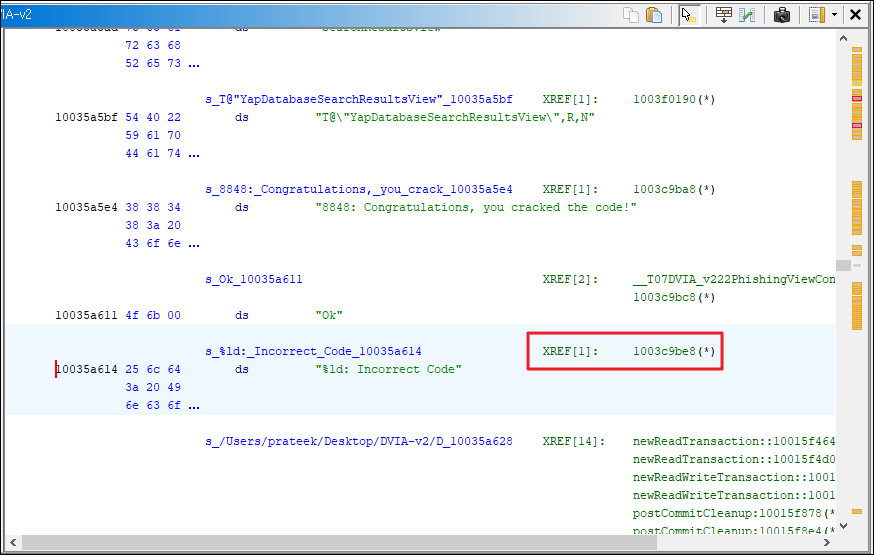Image resolution: width=874 pixels, height=555 pixels.
Task: Click string "T@\"YapDatabaseSearchResultsView\",R,N"
Action: [455, 118]
